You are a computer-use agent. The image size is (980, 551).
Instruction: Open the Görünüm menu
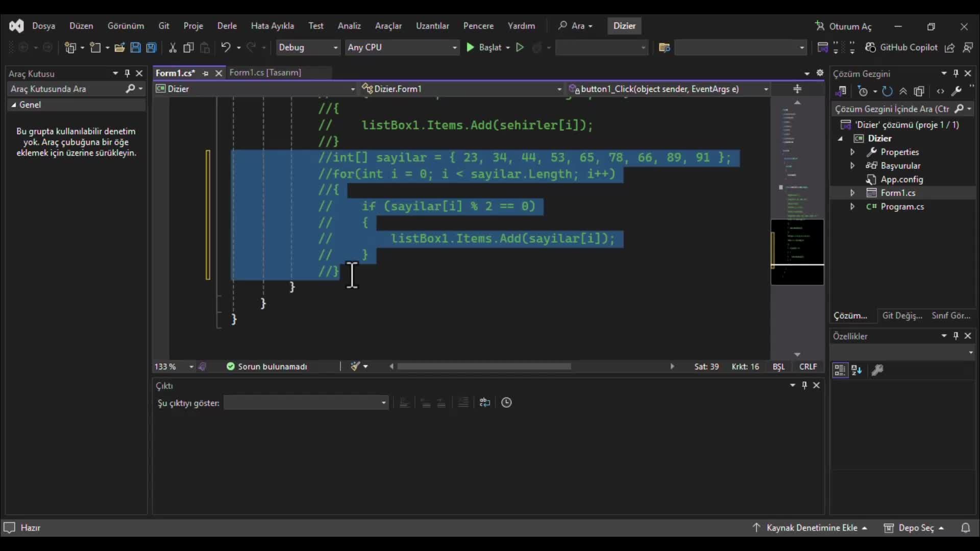coord(126,26)
